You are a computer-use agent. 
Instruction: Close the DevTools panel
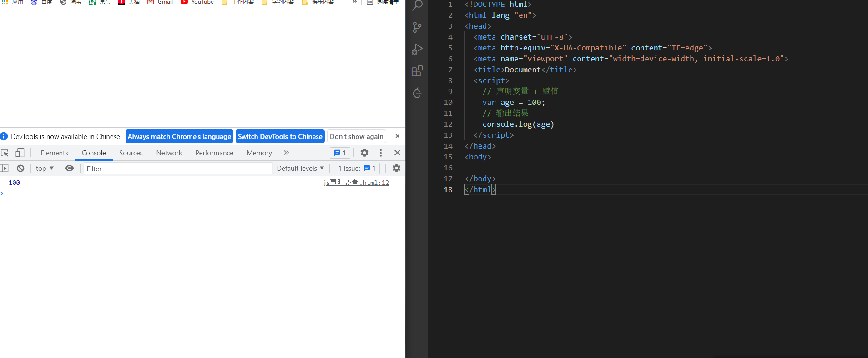tap(397, 153)
